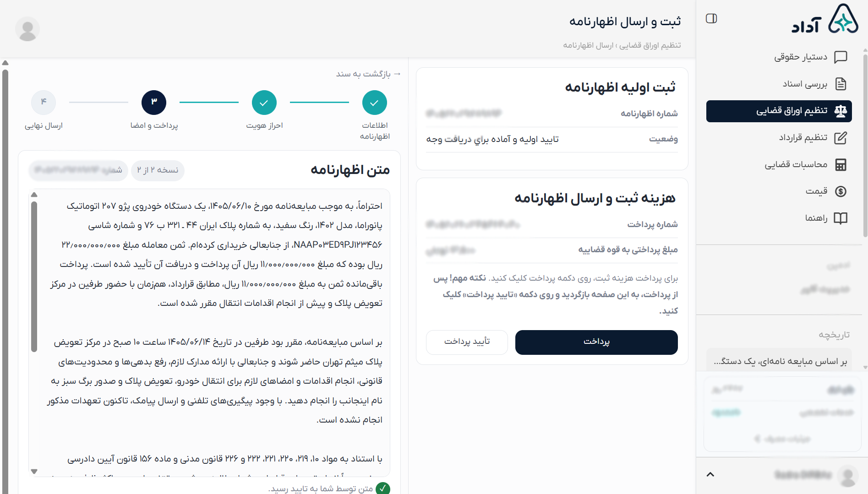The width and height of the screenshot is (868, 494).
Task: Toggle the sidebar collapse icon
Action: [x=711, y=19]
